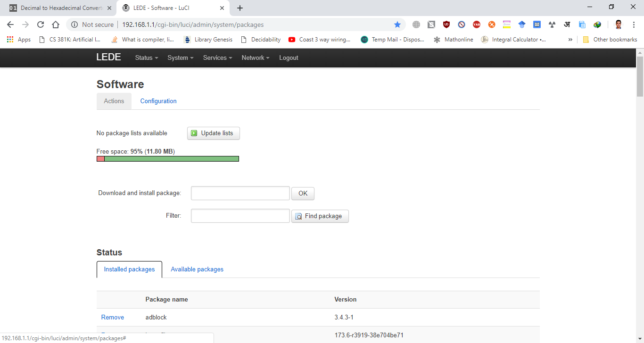The height and width of the screenshot is (343, 644).
Task: Select the Actions tab
Action: (x=114, y=101)
